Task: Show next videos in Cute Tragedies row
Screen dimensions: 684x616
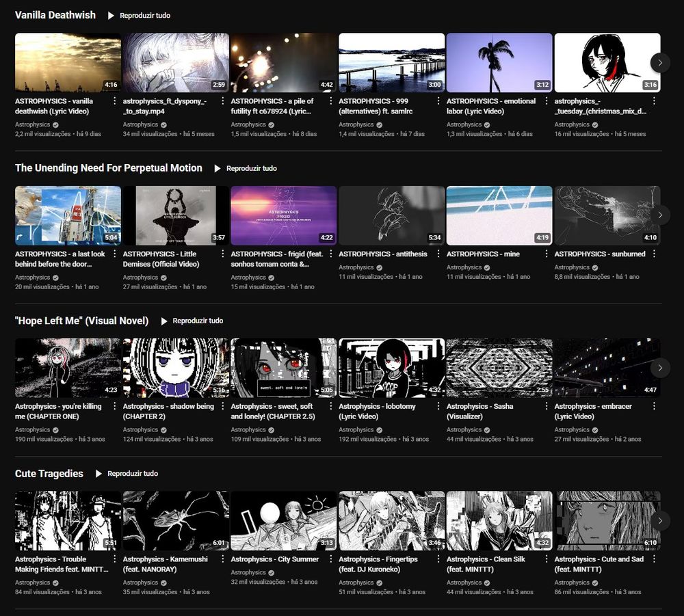Action: (660, 520)
